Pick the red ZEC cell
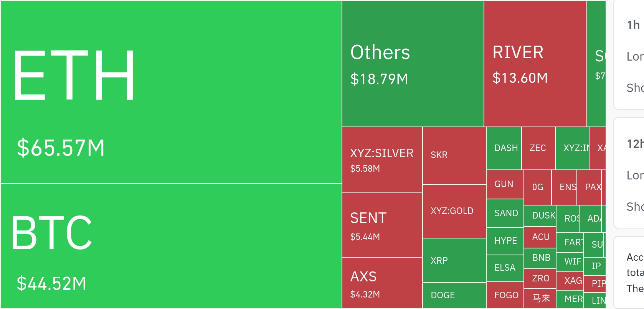This screenshot has height=309, width=644. [x=538, y=148]
